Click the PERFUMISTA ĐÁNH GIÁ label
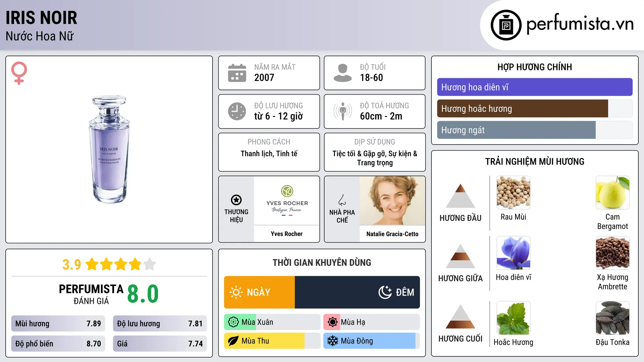This screenshot has height=362, width=644. [91, 294]
